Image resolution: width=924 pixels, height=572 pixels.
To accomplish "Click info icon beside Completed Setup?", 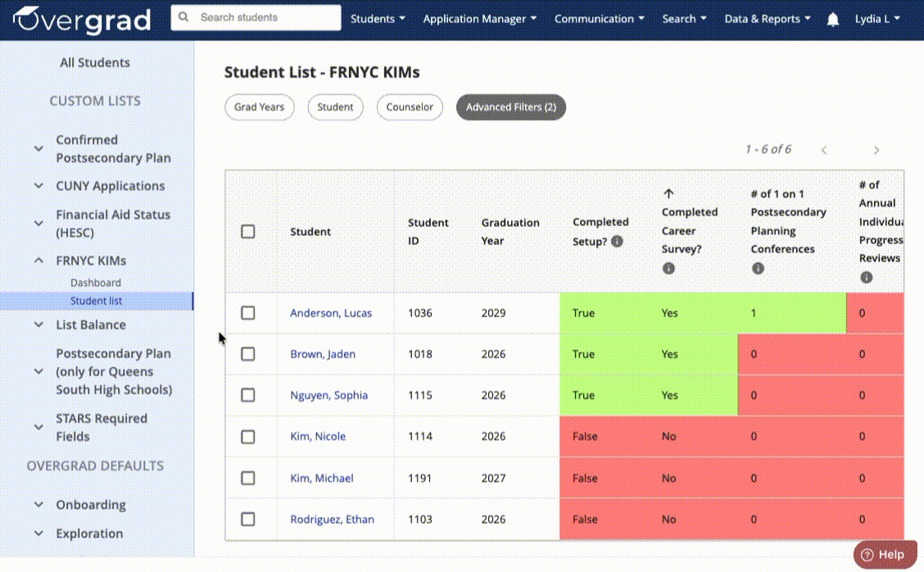I will click(x=617, y=241).
